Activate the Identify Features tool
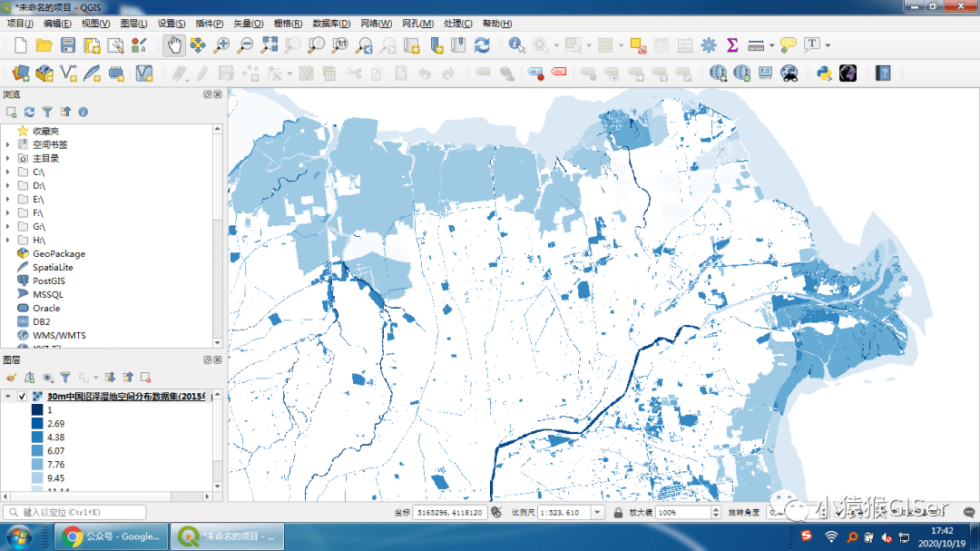Image resolution: width=980 pixels, height=551 pixels. coord(516,44)
